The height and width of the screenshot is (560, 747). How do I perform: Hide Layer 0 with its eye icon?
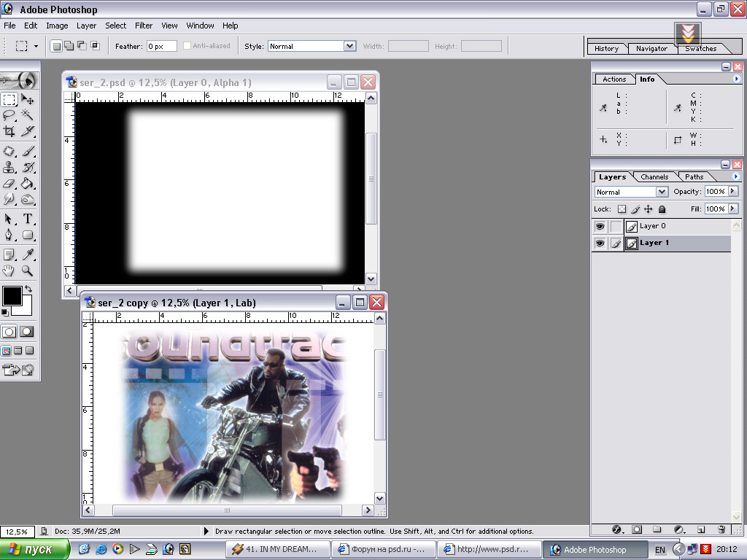(600, 226)
